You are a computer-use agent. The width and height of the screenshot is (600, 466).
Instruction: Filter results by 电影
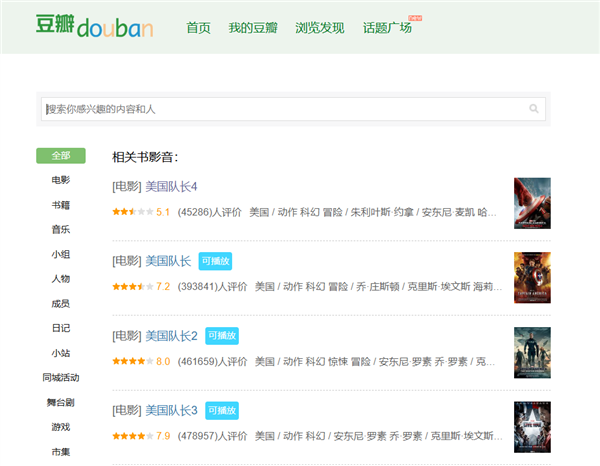pyautogui.click(x=61, y=180)
